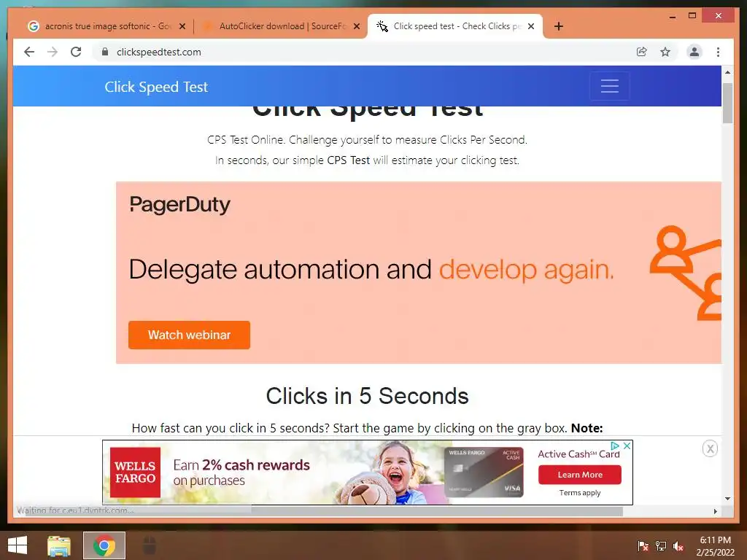The height and width of the screenshot is (560, 747).
Task: Click the Chrome taskbar icon
Action: pyautogui.click(x=104, y=545)
